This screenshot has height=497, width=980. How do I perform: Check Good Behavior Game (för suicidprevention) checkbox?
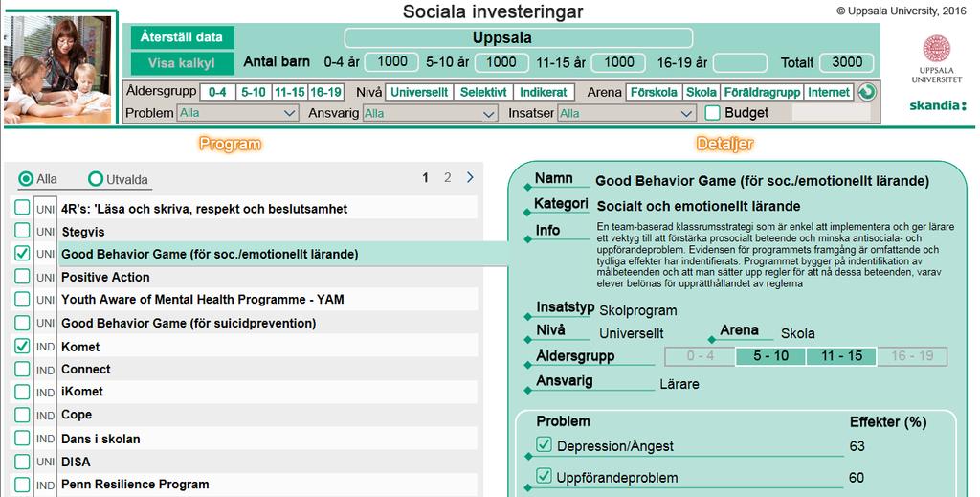pyautogui.click(x=22, y=323)
